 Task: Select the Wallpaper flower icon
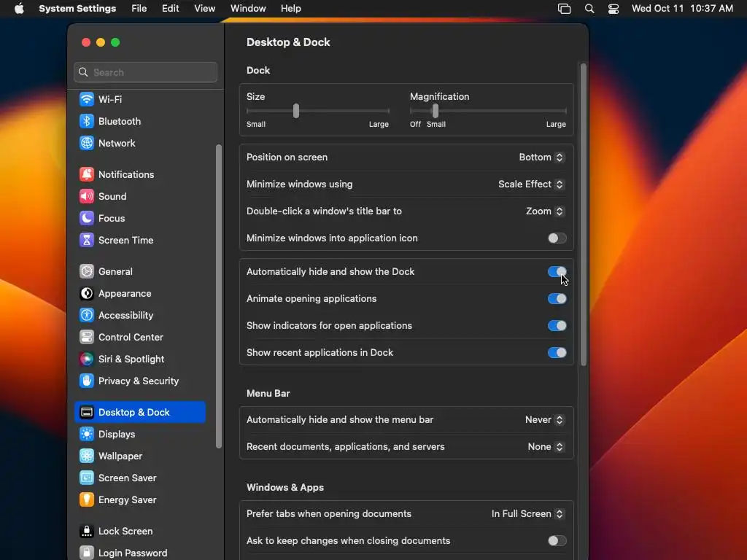[x=86, y=456]
